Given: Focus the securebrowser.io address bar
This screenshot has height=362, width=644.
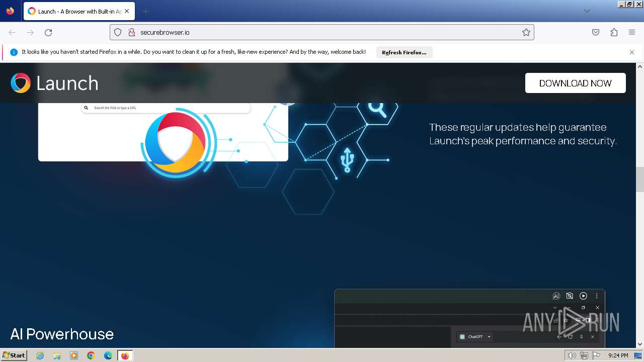Looking at the screenshot, I should click(322, 32).
